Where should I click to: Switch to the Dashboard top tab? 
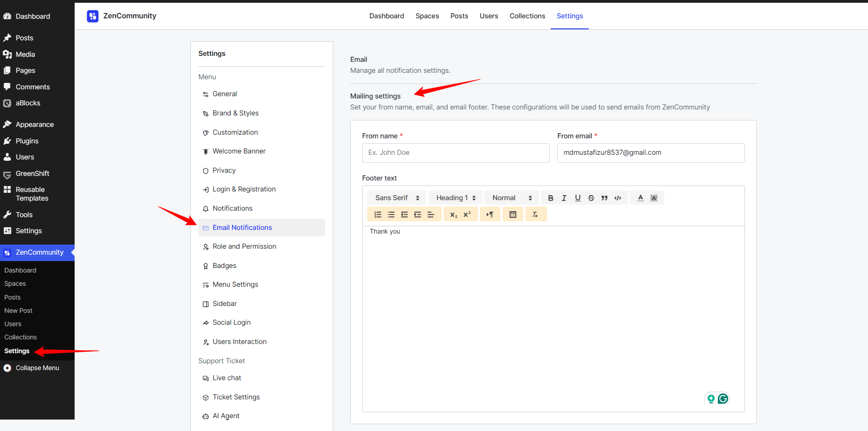pos(387,16)
